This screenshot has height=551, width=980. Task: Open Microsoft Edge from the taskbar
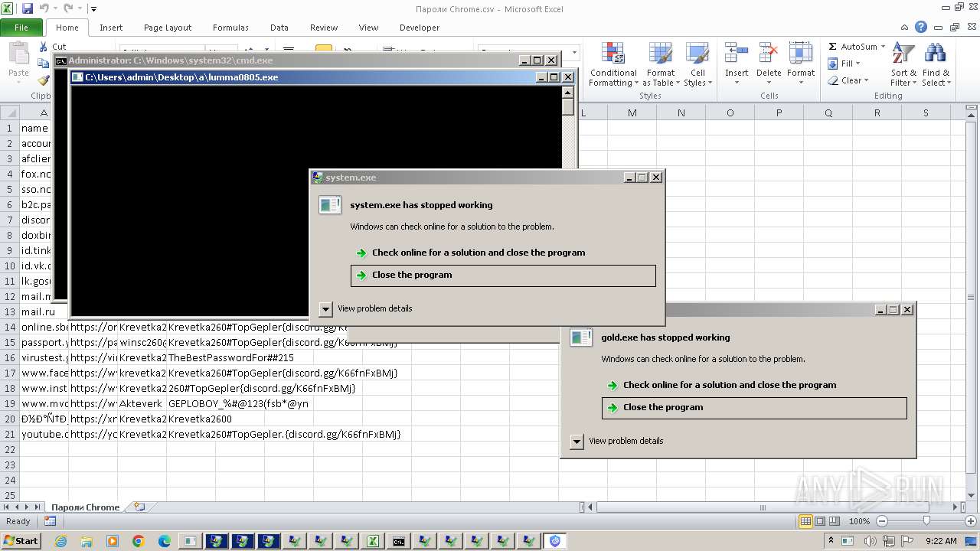point(165,541)
